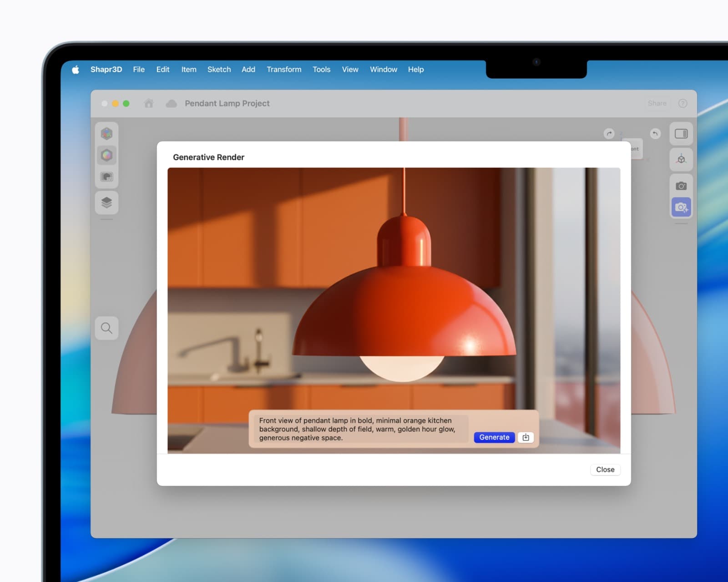Open the Transform menu

(x=284, y=69)
